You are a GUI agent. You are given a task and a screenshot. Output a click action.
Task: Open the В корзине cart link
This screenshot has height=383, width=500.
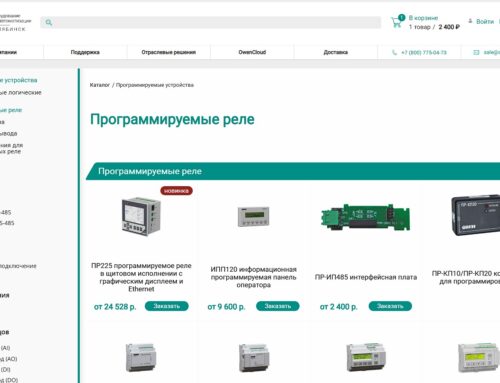423,18
